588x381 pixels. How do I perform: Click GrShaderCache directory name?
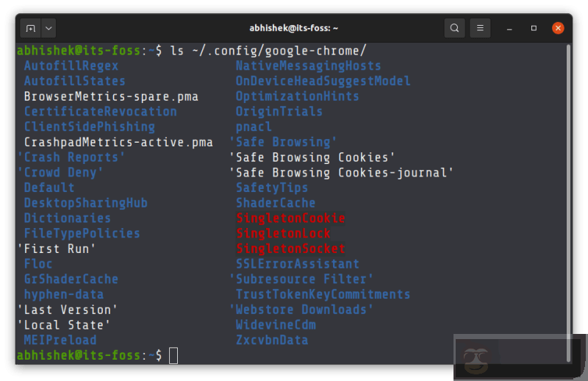coord(71,279)
